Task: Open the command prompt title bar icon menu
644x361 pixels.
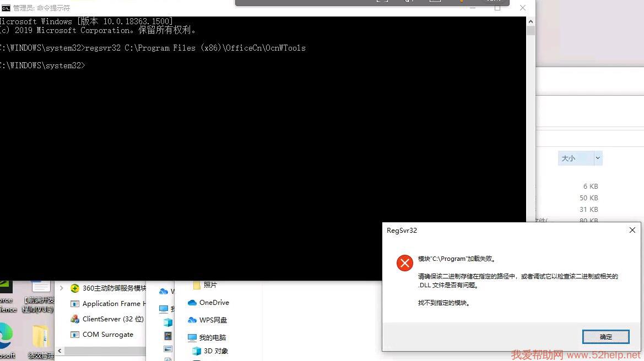Action: pyautogui.click(x=6, y=8)
